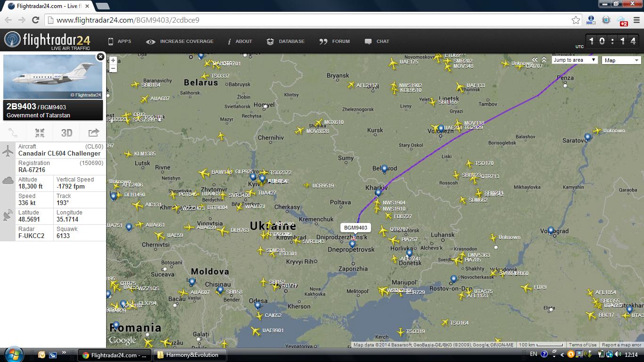Screen dimensions: 644x362
Task: Open the Map type dropdown
Action: click(621, 60)
